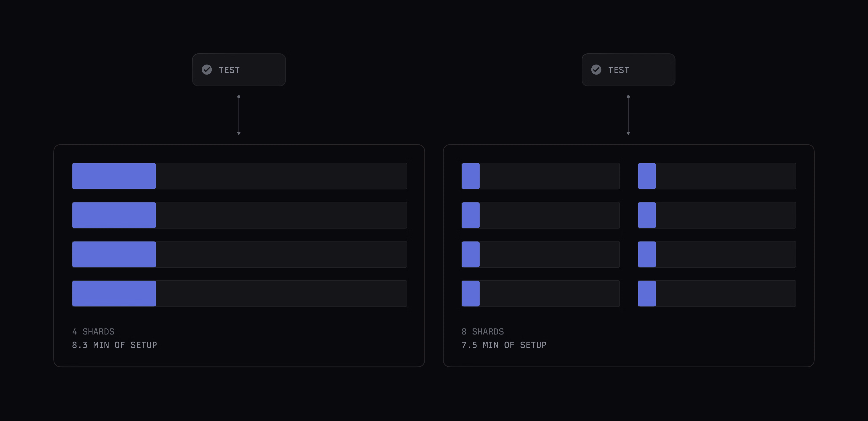Viewport: 868px width, 421px height.
Task: Click bottom-right shard bar in 8 shards panel
Action: pyautogui.click(x=717, y=293)
